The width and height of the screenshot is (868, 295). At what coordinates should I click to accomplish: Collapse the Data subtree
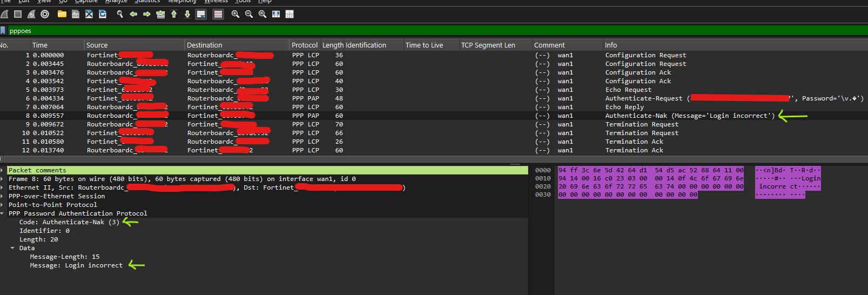tap(12, 248)
